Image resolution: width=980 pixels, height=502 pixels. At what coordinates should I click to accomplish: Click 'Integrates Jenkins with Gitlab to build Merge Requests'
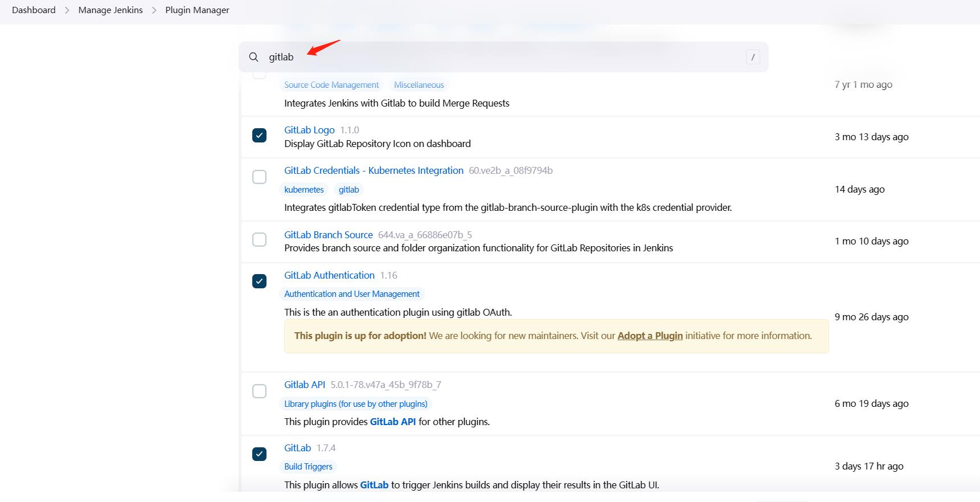(x=397, y=103)
